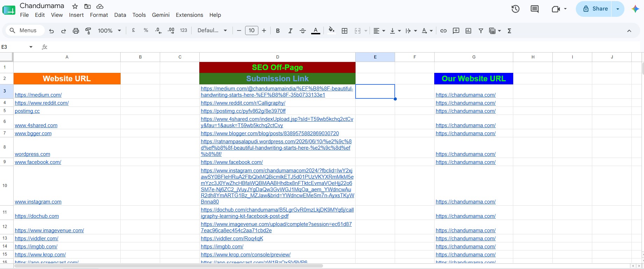644x269 pixels.
Task: Start a Meet call camera icon
Action: [556, 9]
